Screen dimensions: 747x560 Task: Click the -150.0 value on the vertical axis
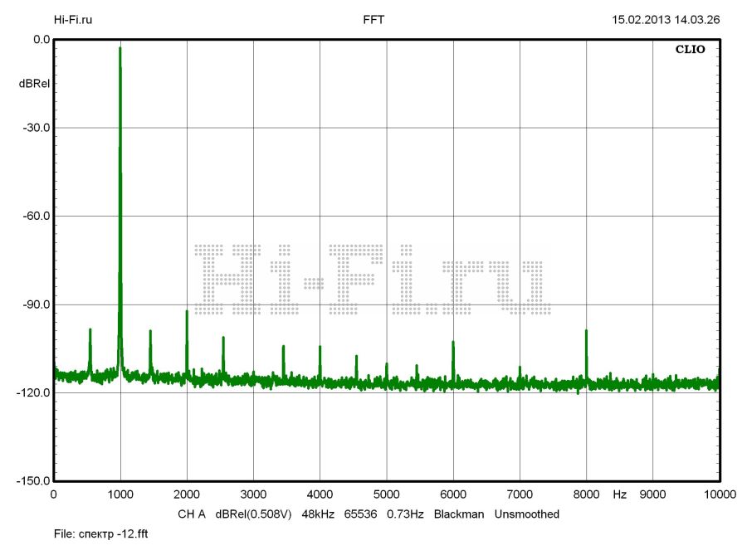tap(34, 481)
